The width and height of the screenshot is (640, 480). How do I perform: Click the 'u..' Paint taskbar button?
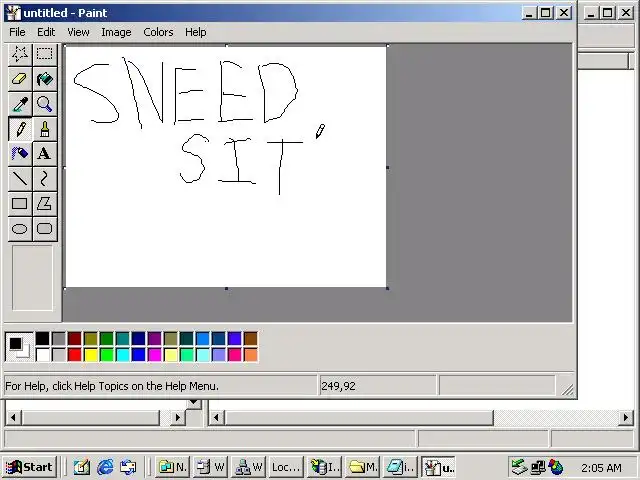[438, 467]
